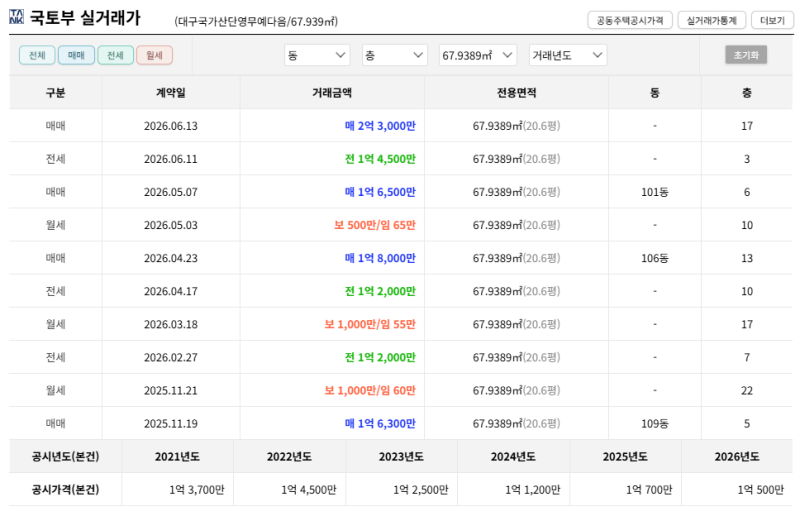Click 공시가격 value 1억 1,200만
This screenshot has width=800, height=516.
click(x=533, y=490)
